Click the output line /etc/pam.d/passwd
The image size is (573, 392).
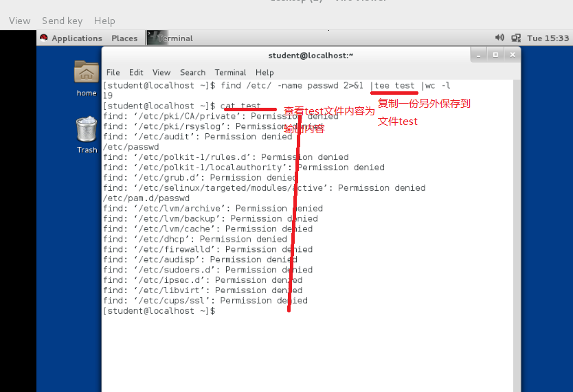coord(146,198)
